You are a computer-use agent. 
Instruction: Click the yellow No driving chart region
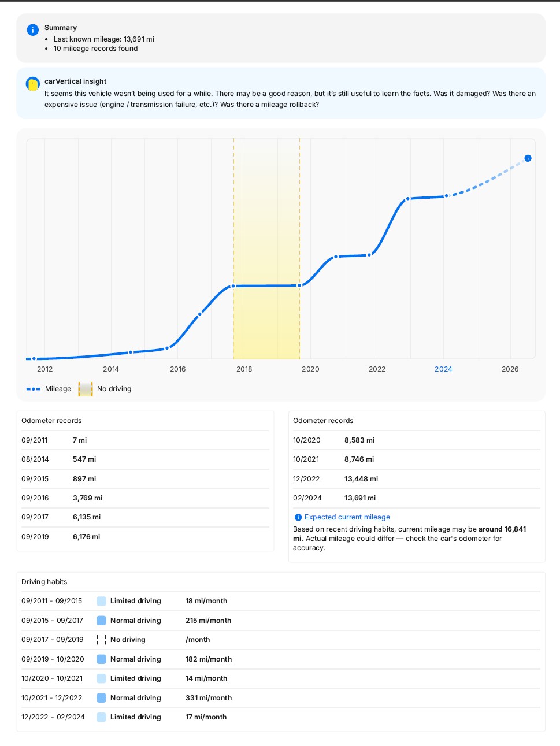[x=266, y=249]
